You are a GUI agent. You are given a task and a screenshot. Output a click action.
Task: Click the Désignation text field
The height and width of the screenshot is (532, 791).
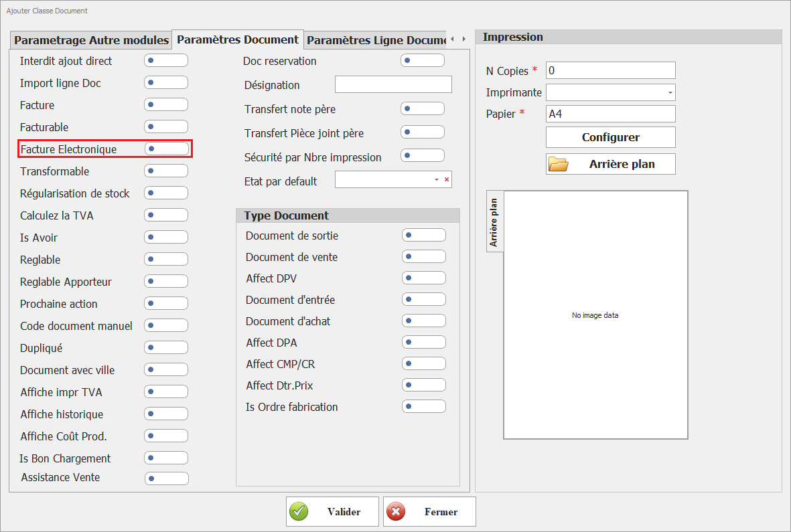click(x=393, y=84)
